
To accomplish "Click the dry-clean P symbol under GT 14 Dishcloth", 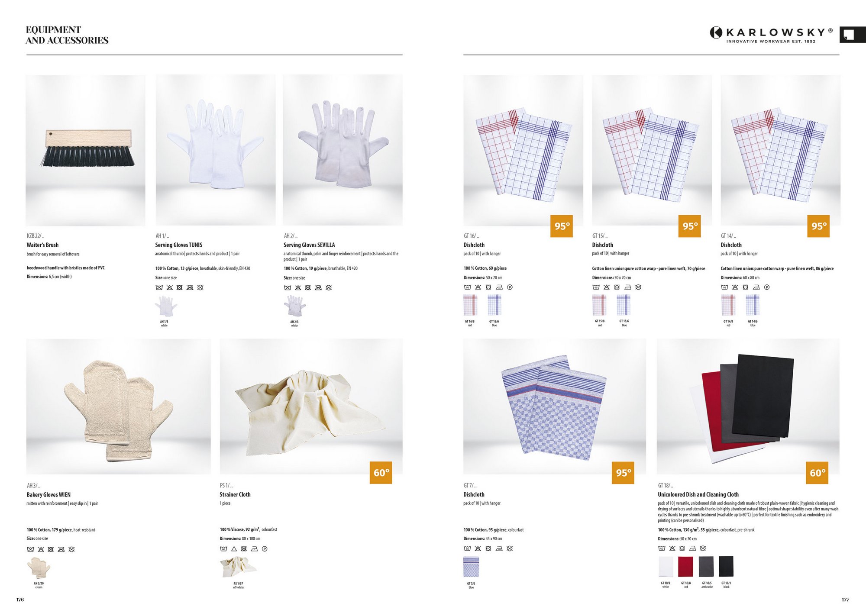I will 767,287.
